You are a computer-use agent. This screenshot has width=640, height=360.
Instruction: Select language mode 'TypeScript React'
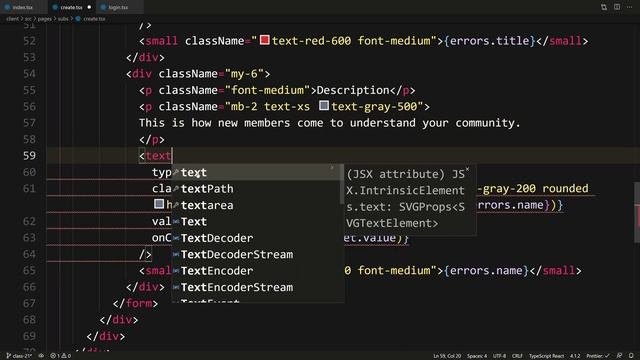click(546, 356)
